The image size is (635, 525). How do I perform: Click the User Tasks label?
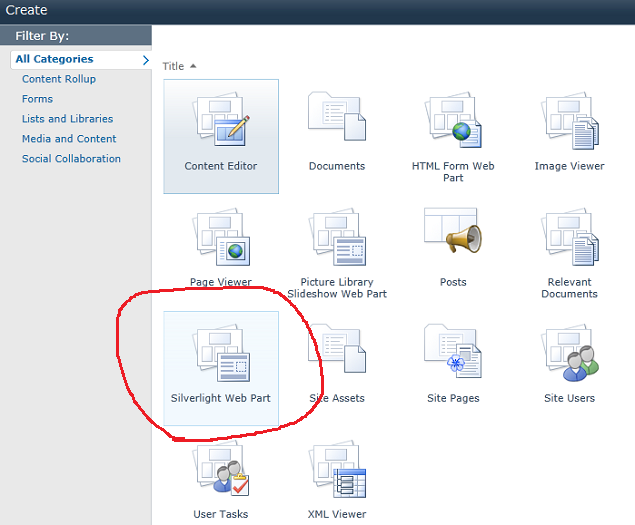221,514
